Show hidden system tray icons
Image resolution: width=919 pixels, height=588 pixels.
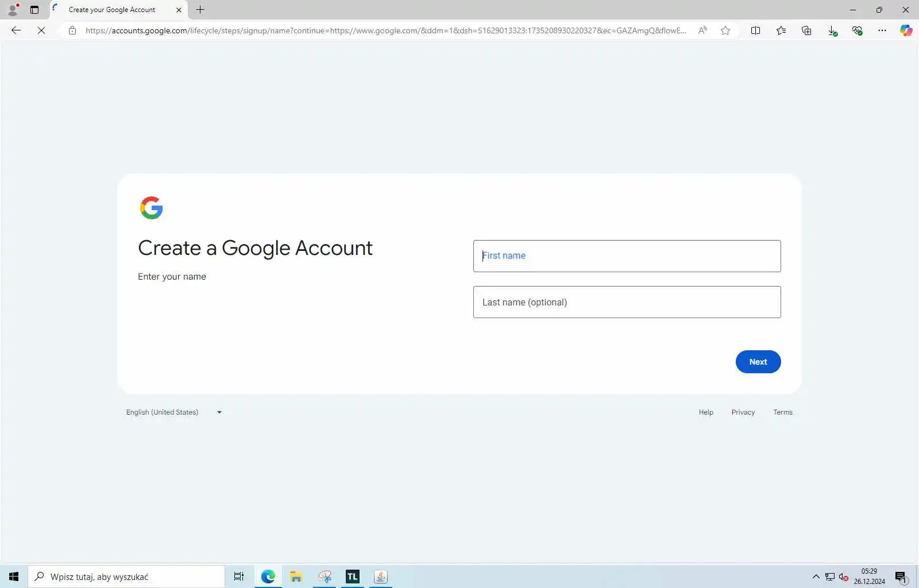[816, 577]
